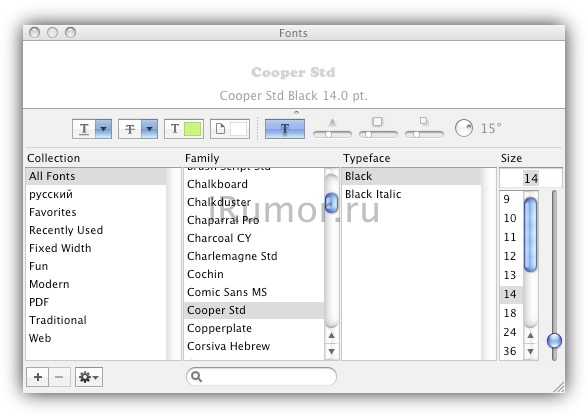Select font size 24 in list
The width and height of the screenshot is (588, 416).
[x=511, y=332]
